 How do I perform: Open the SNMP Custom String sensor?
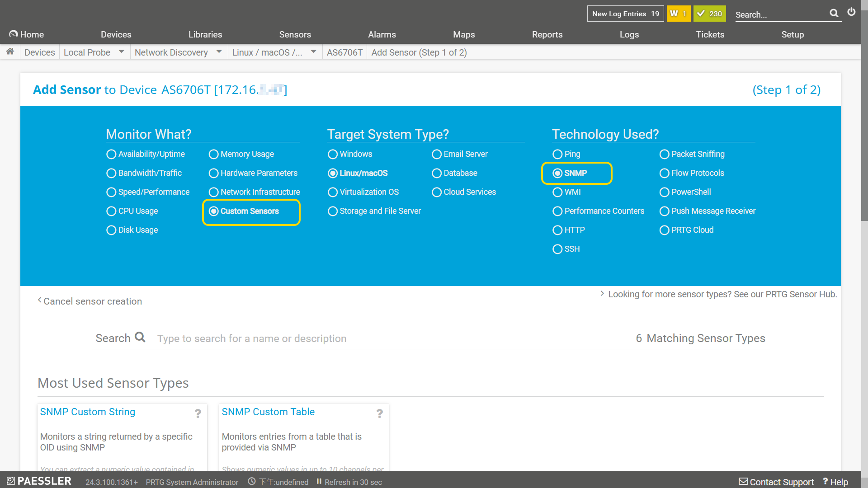(87, 412)
